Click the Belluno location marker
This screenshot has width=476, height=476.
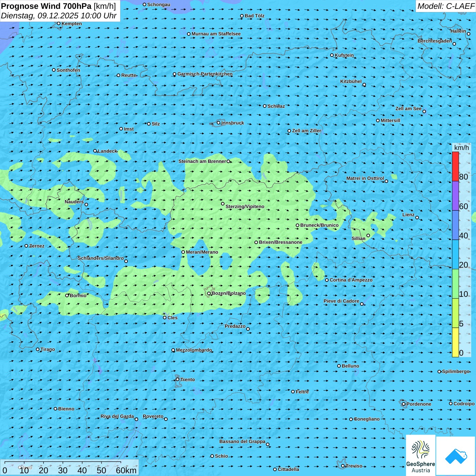pos(339,366)
